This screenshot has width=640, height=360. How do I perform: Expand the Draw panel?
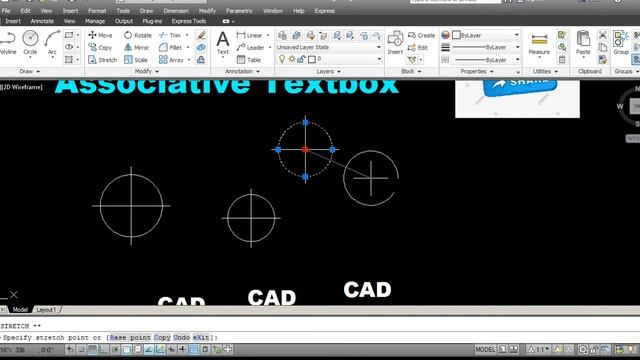pyautogui.click(x=30, y=71)
